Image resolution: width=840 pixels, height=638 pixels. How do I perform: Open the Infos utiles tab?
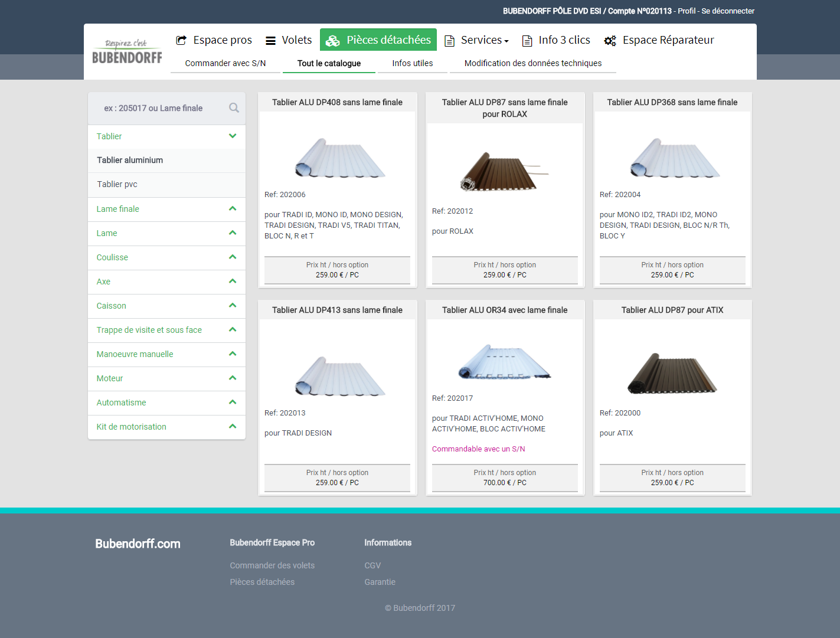[412, 63]
